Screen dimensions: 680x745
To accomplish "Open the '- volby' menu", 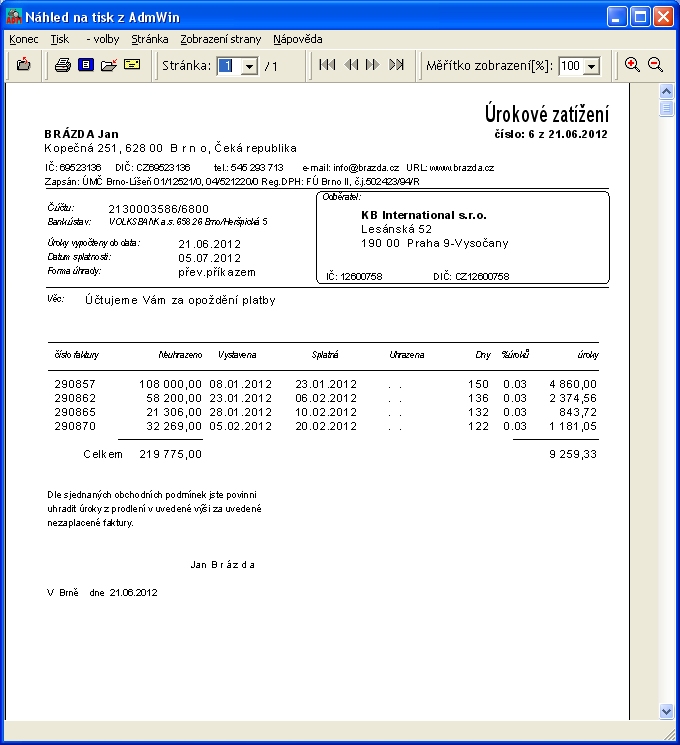I will 103,39.
